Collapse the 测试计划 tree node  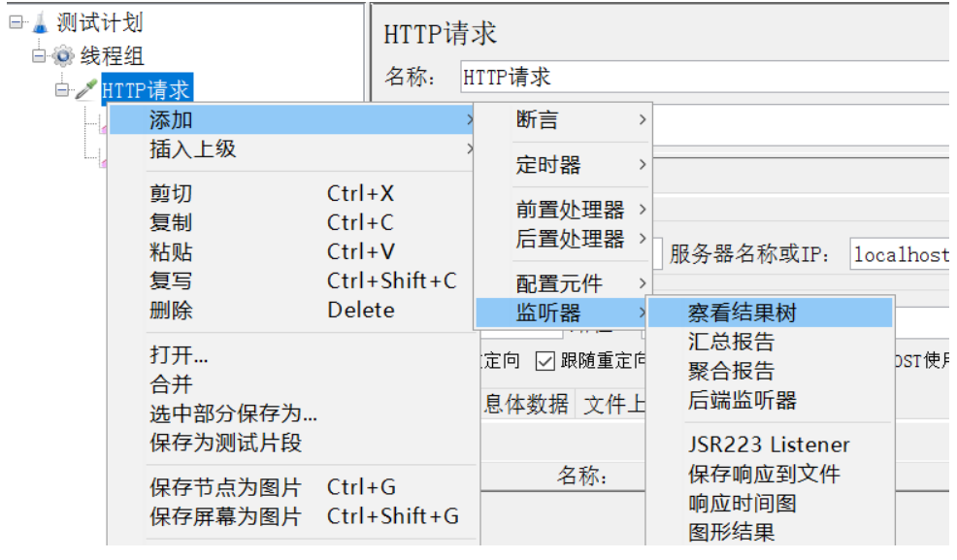point(16,22)
